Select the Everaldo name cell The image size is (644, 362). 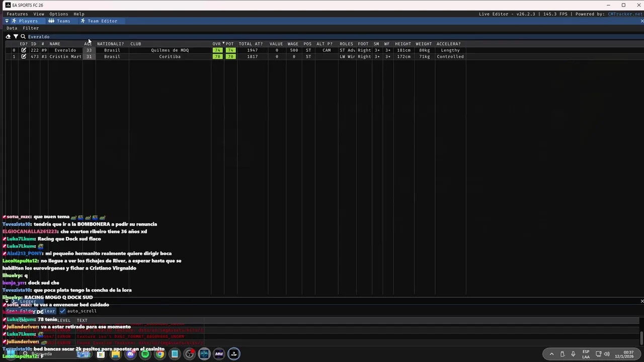click(x=65, y=50)
